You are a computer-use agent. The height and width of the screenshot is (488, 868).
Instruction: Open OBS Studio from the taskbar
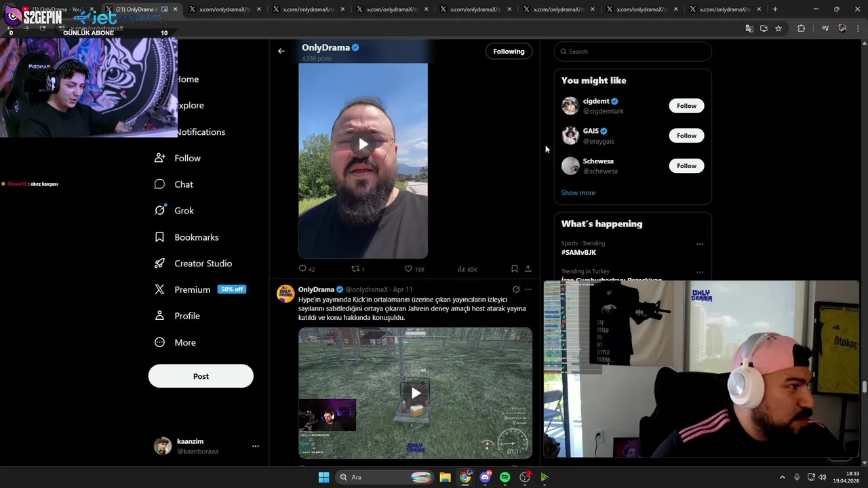pyautogui.click(x=525, y=477)
